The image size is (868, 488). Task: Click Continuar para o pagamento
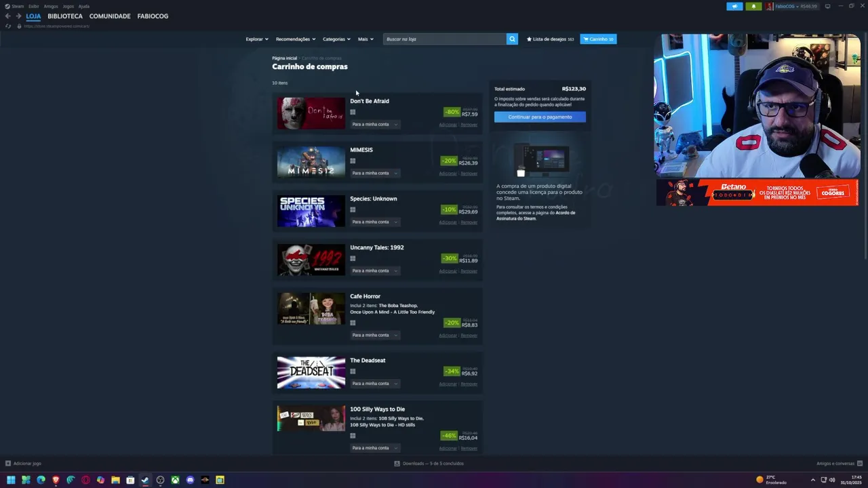pyautogui.click(x=540, y=117)
